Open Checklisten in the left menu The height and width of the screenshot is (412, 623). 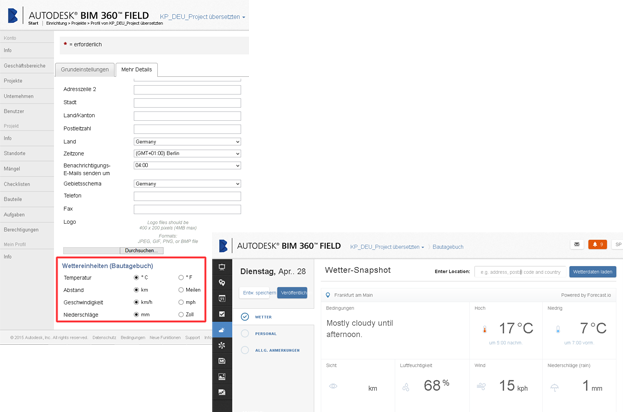coord(17,184)
